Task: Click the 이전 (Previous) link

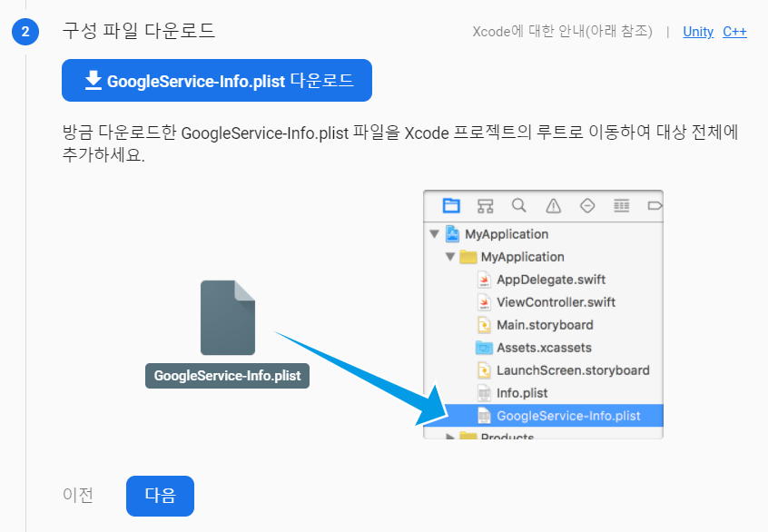Action: (x=78, y=495)
